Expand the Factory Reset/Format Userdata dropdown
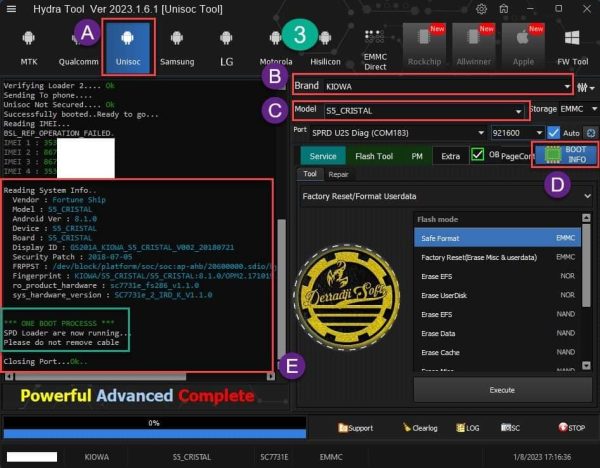Image resolution: width=600 pixels, height=468 pixels. pos(447,196)
